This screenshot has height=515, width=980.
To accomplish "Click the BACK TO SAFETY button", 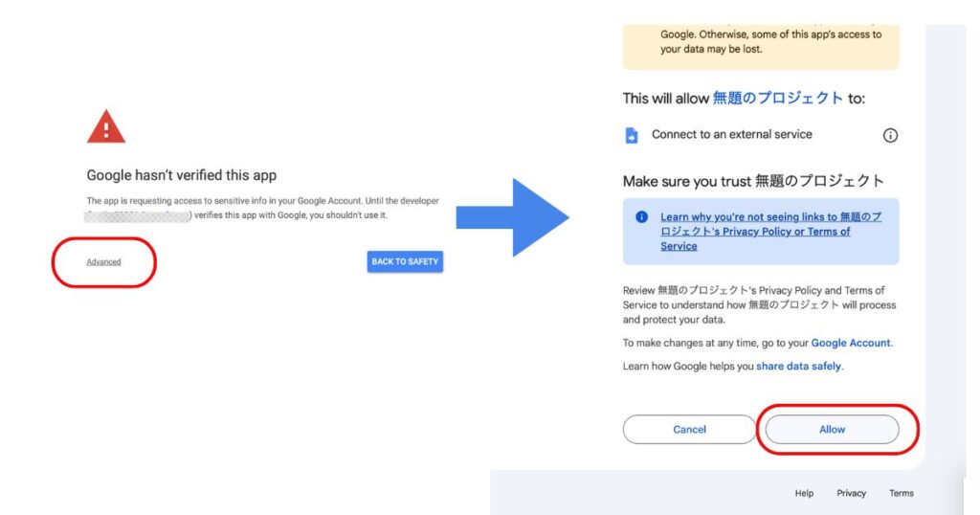I will (405, 262).
